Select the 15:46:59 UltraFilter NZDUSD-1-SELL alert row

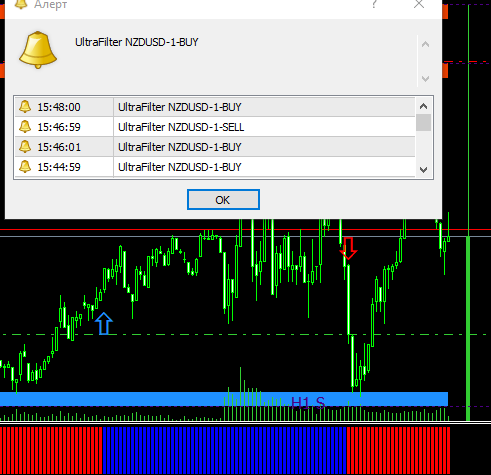pos(215,127)
